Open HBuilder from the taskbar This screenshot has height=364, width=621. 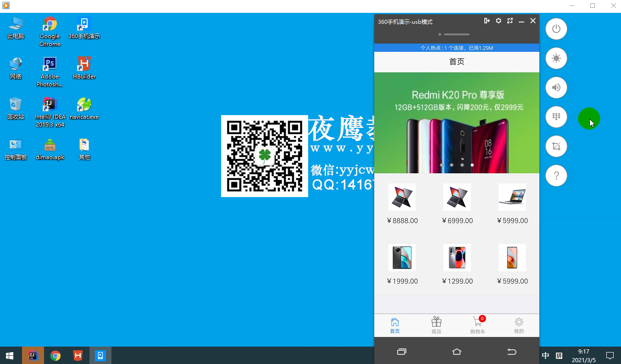pos(78,355)
